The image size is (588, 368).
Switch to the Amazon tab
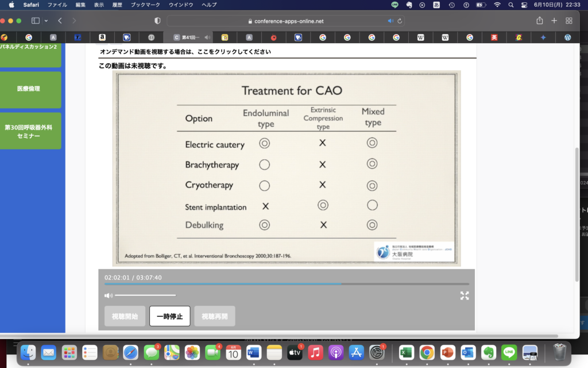tap(102, 37)
